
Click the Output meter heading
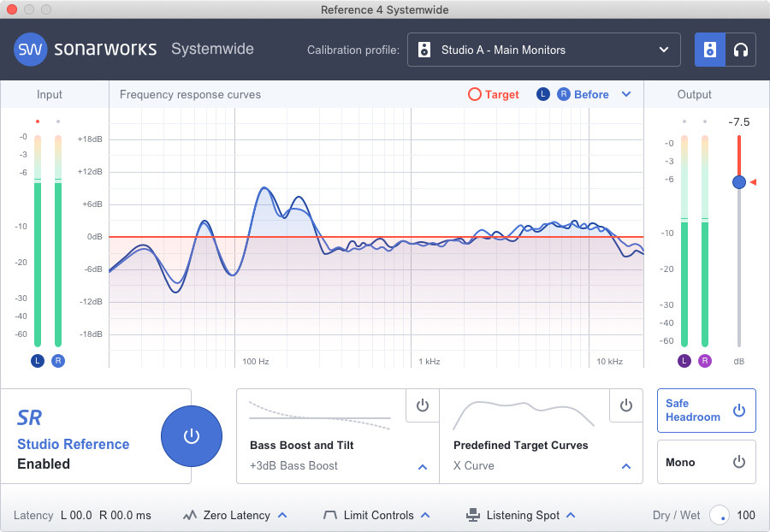[x=694, y=95]
